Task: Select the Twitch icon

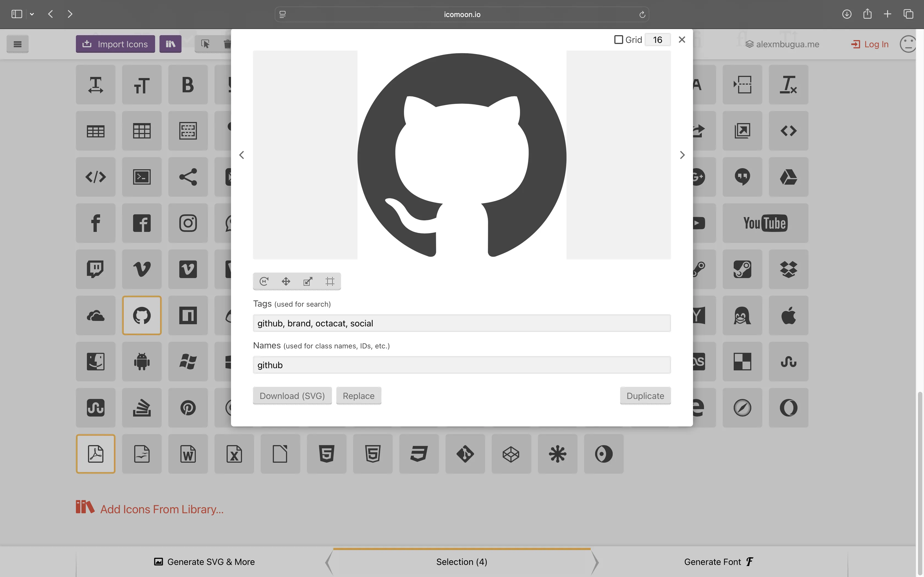Action: coord(95,269)
